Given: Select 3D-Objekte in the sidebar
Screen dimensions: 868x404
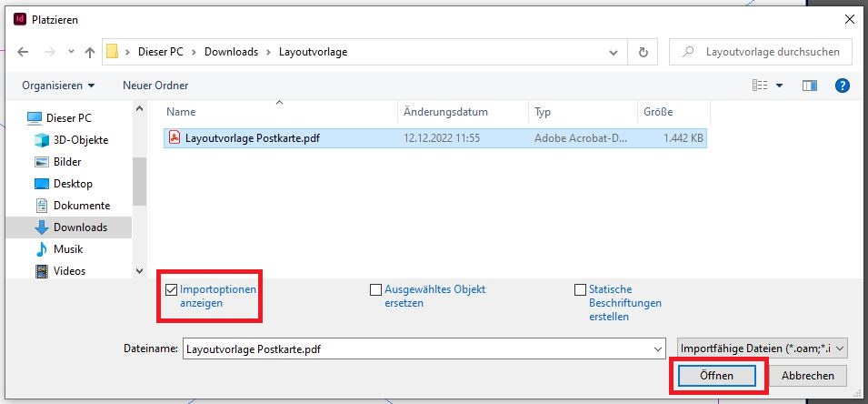Looking at the screenshot, I should coord(80,140).
